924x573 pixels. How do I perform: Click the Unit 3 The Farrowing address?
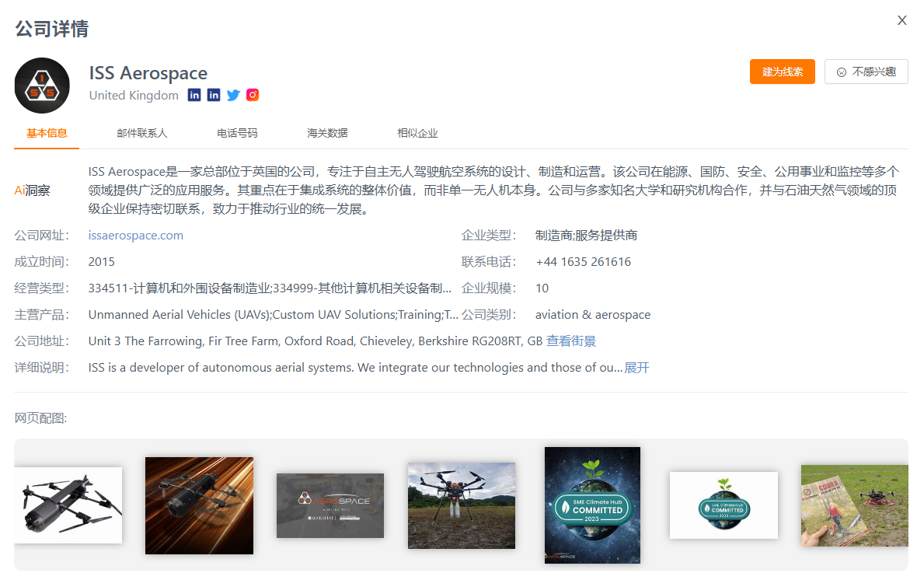point(316,341)
